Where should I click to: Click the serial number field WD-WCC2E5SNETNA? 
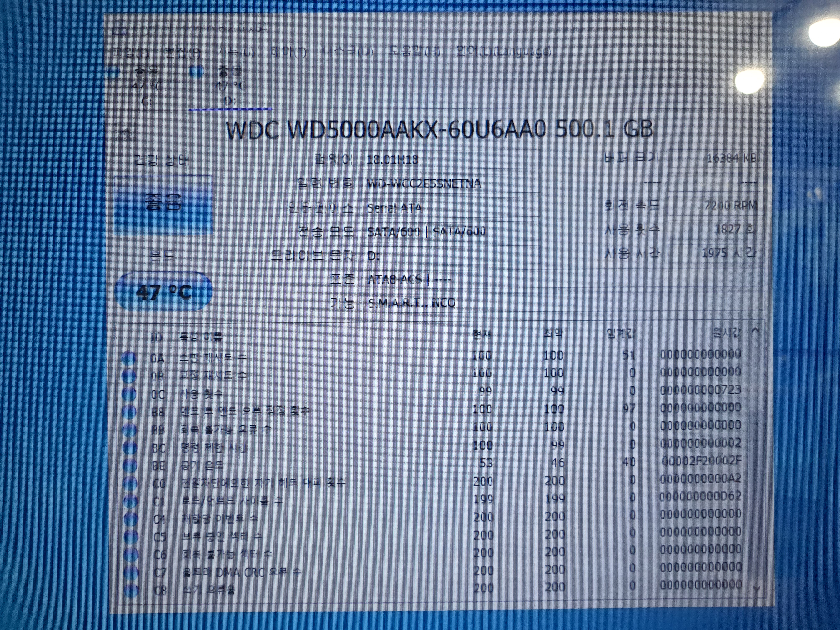(x=451, y=183)
